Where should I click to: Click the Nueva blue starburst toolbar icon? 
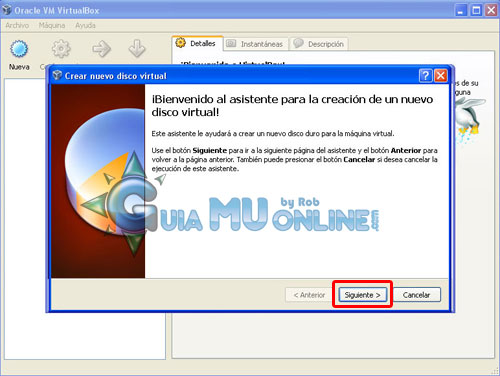[19, 49]
